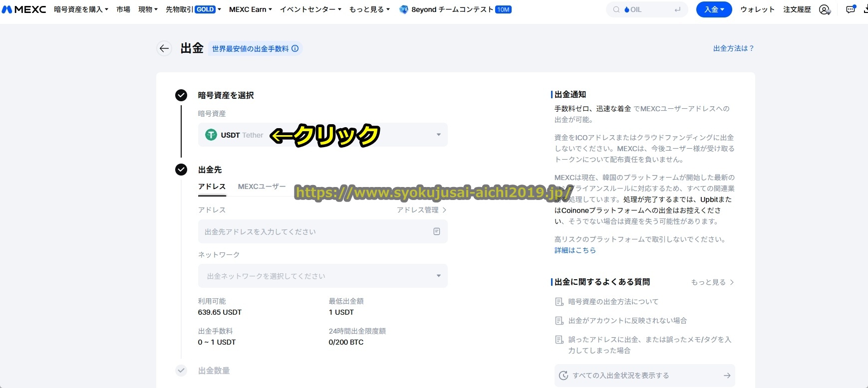Open the 注文履歴 menu
This screenshot has width=868, height=388.
[x=797, y=9]
